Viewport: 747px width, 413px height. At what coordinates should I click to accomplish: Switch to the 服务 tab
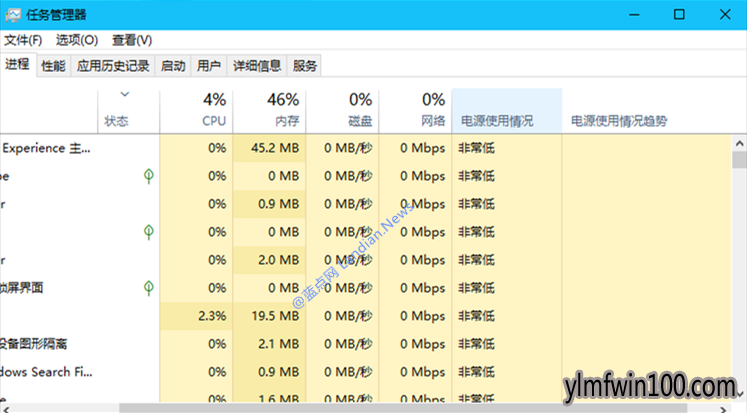point(305,66)
